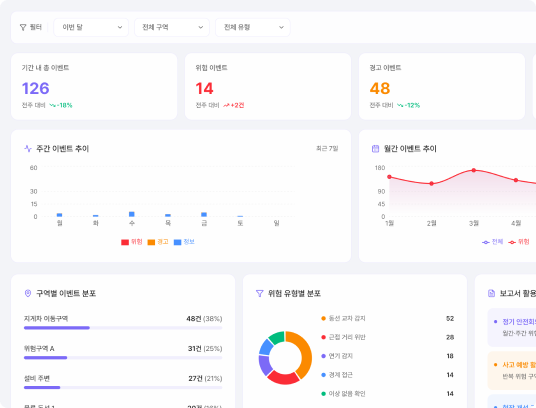Click the 126 total events value
Viewport: 536px width, 408px height.
(36, 89)
